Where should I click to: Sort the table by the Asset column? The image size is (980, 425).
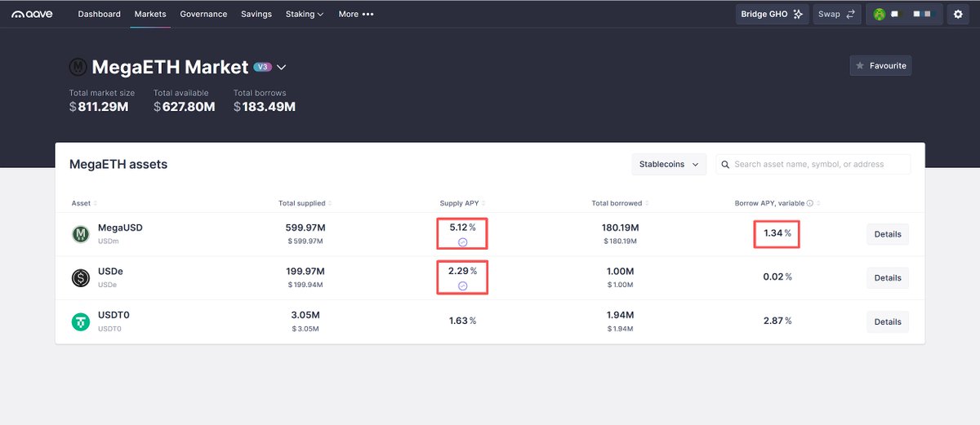84,203
